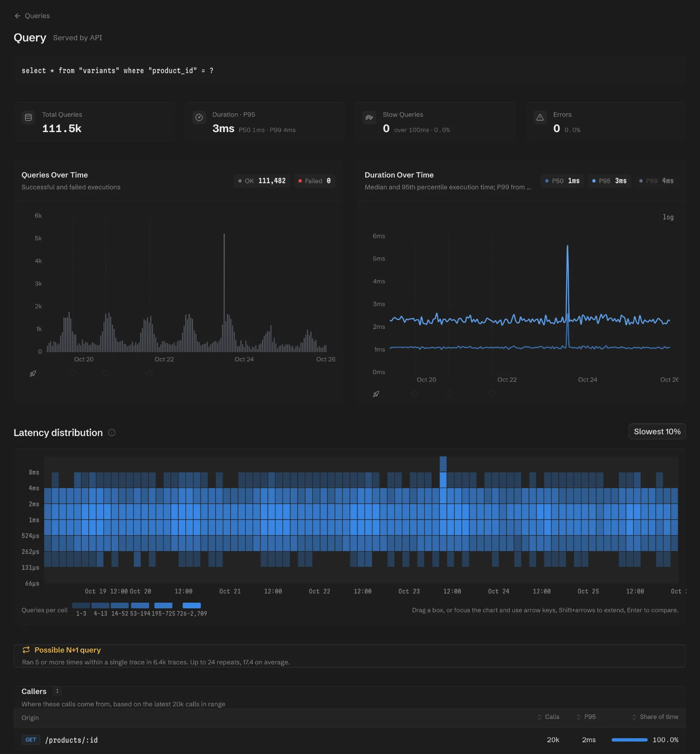
Task: Click the Possible N+1 query repeat icon
Action: pyautogui.click(x=26, y=650)
